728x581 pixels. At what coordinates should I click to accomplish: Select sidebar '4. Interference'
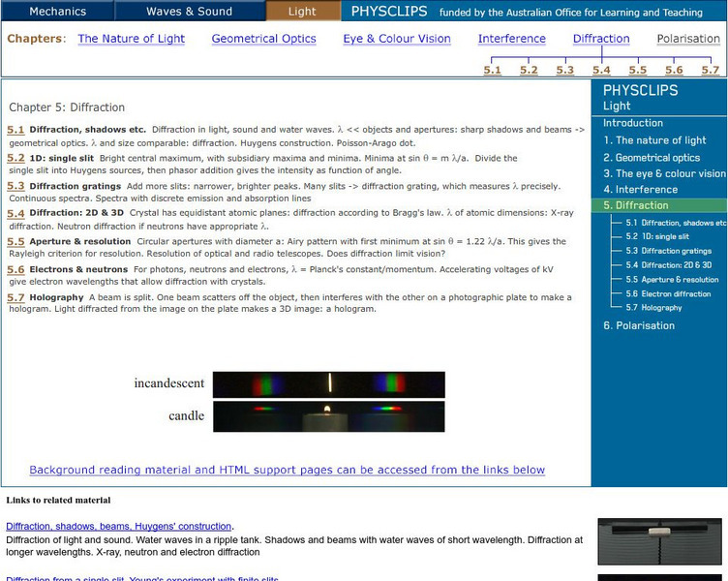[x=640, y=190]
